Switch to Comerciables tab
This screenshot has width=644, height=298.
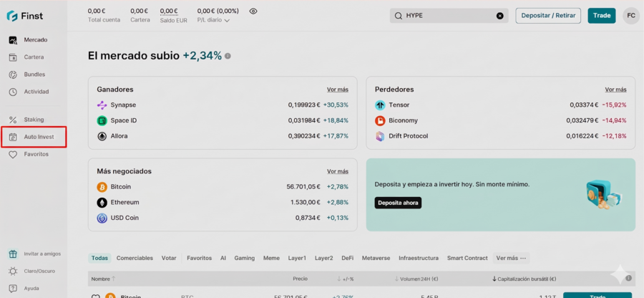click(135, 258)
